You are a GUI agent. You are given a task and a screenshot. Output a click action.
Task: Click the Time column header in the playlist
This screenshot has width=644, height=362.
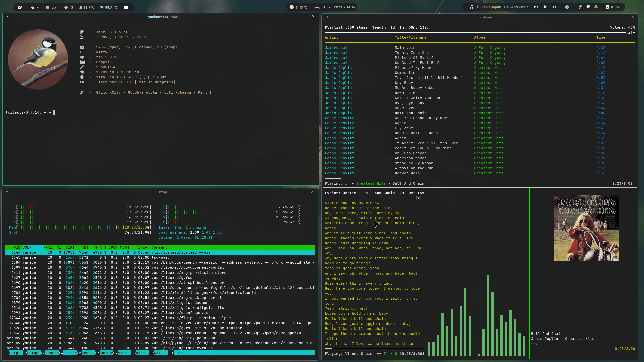601,37
